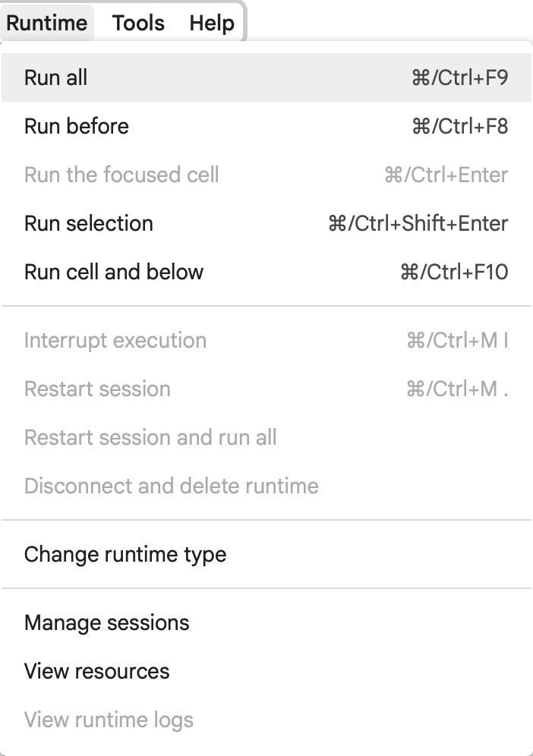Open the Help menu
Image resolution: width=533 pixels, height=756 pixels.
(212, 23)
